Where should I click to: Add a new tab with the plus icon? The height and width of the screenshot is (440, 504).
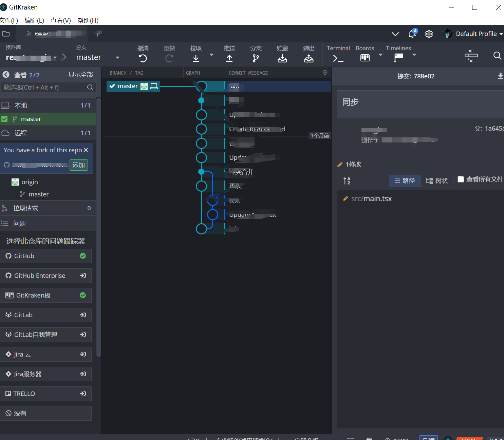click(x=98, y=34)
